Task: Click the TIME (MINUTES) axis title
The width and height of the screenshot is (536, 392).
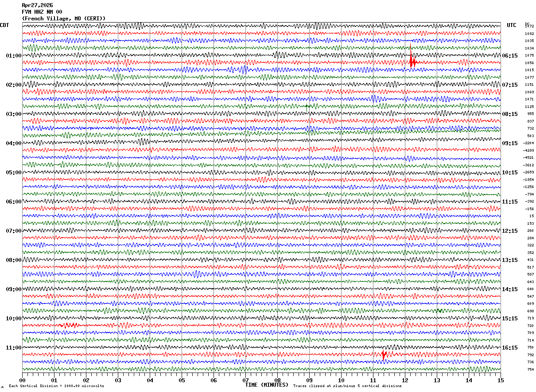Action: [266, 385]
